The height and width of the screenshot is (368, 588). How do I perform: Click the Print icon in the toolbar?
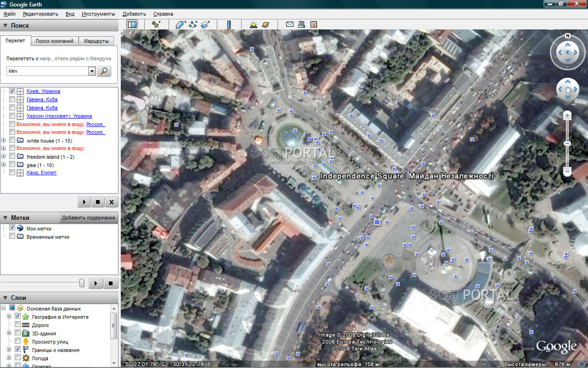302,24
